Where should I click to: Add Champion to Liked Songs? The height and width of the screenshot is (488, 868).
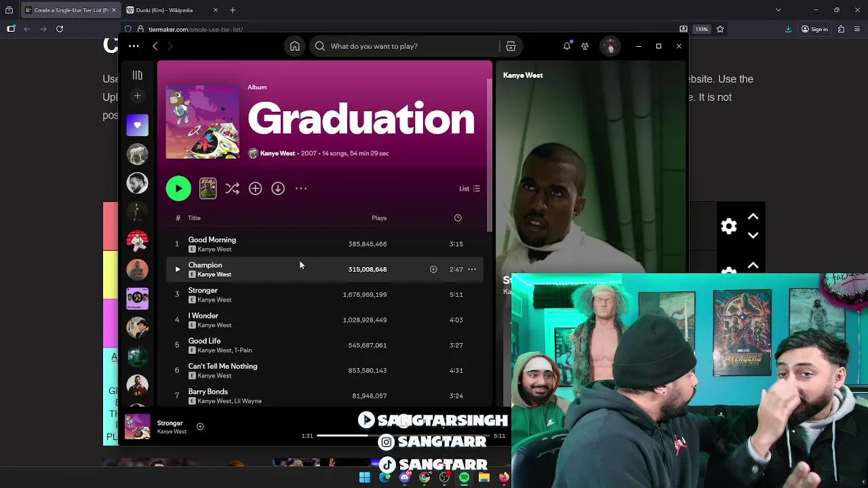pos(433,269)
